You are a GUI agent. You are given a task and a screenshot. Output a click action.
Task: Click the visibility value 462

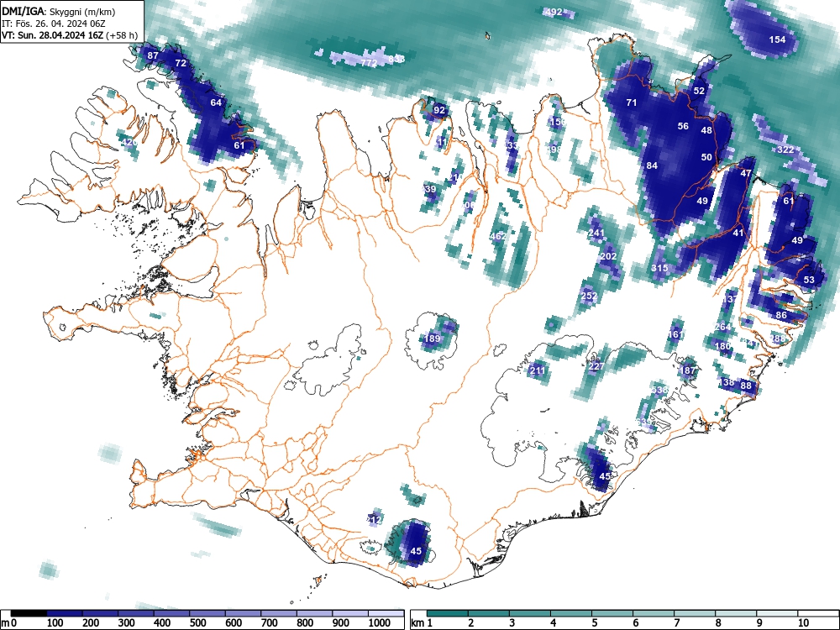click(x=498, y=236)
